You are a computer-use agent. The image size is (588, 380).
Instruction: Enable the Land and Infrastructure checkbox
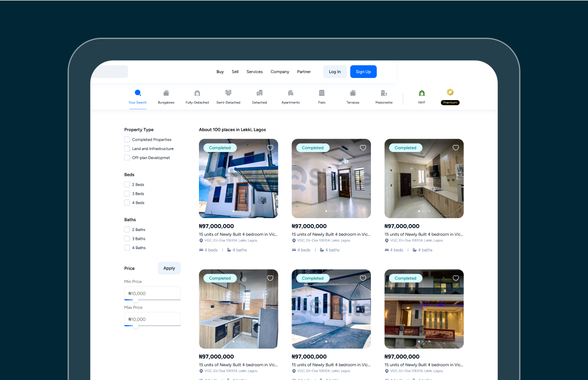[x=127, y=149]
